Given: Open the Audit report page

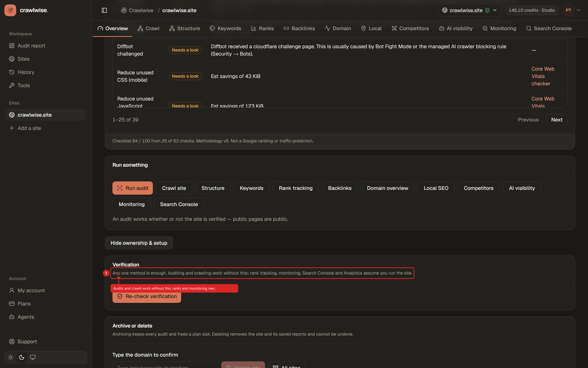Looking at the screenshot, I should point(46,46).
